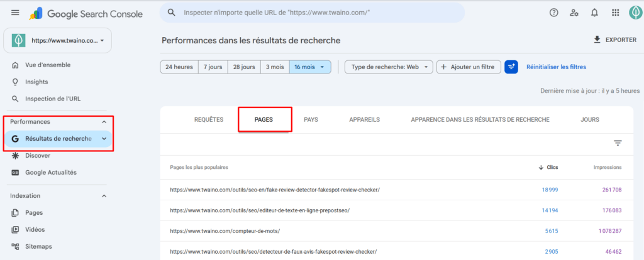Open the editeur-de-texte-en-ligne page URL row

pyautogui.click(x=260, y=210)
